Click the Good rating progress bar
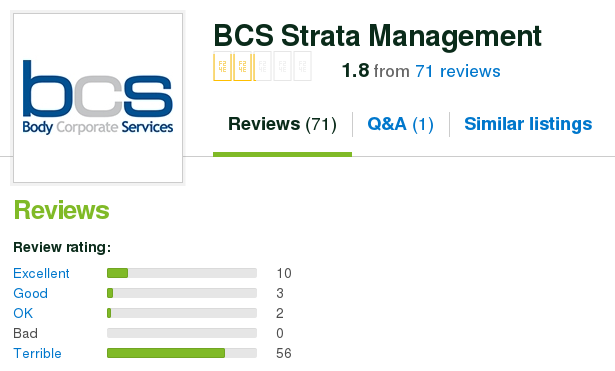Image resolution: width=615 pixels, height=371 pixels. [182, 293]
